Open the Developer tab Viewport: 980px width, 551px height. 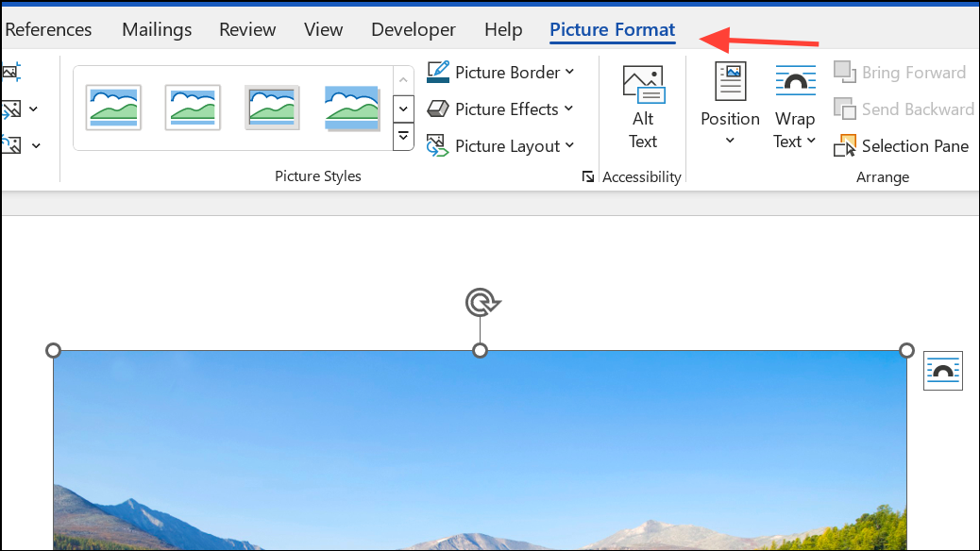point(414,29)
